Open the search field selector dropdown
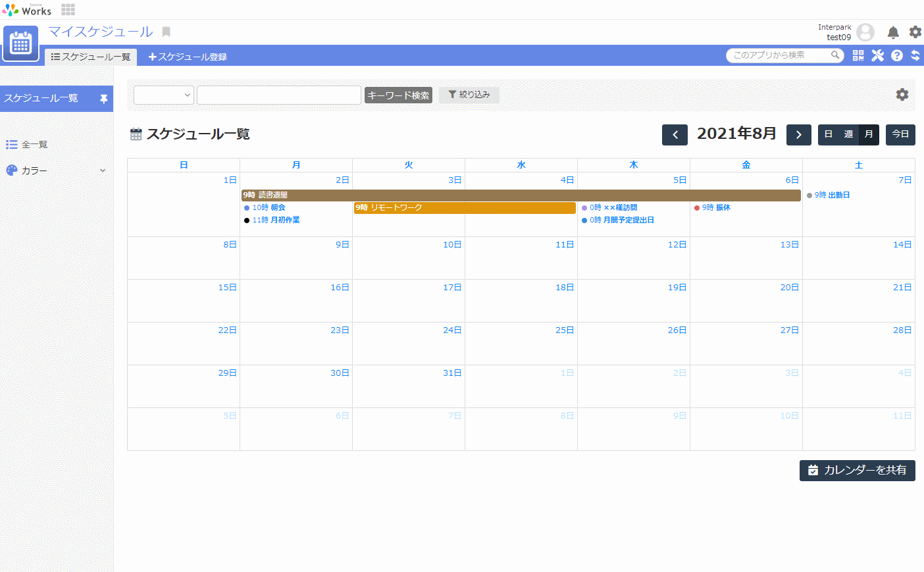 click(x=163, y=95)
